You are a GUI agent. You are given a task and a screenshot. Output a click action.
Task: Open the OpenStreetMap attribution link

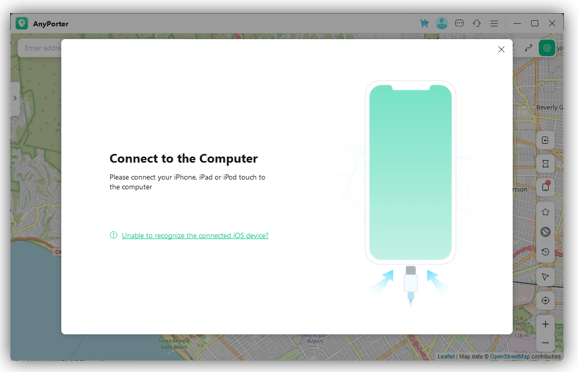click(510, 357)
